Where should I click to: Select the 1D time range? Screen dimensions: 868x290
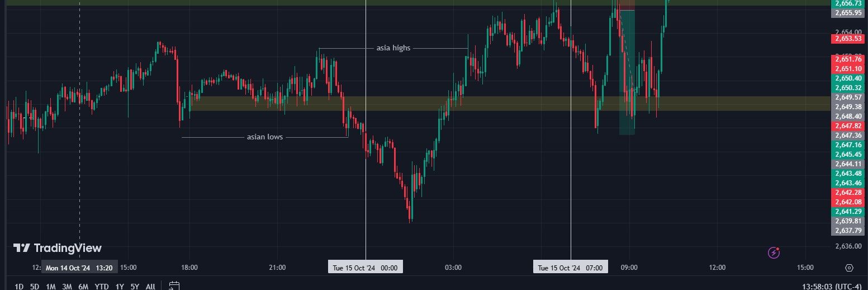[19, 287]
